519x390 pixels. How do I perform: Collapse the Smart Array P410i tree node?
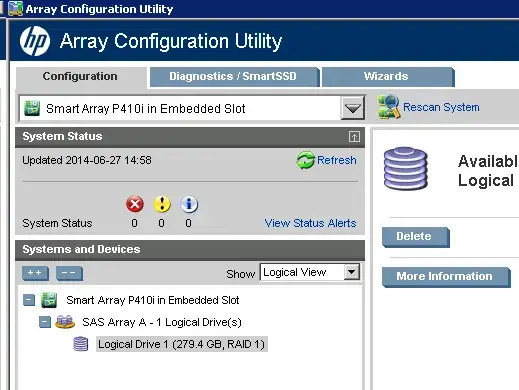[x=29, y=300]
